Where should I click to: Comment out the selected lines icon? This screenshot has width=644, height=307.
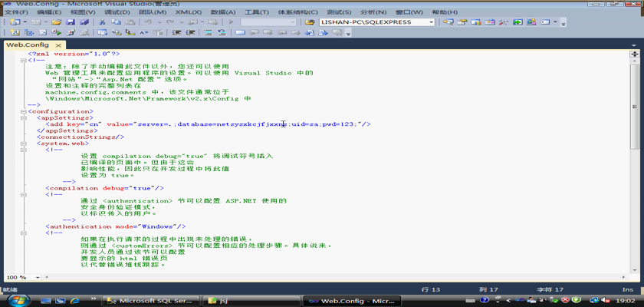coord(209,32)
